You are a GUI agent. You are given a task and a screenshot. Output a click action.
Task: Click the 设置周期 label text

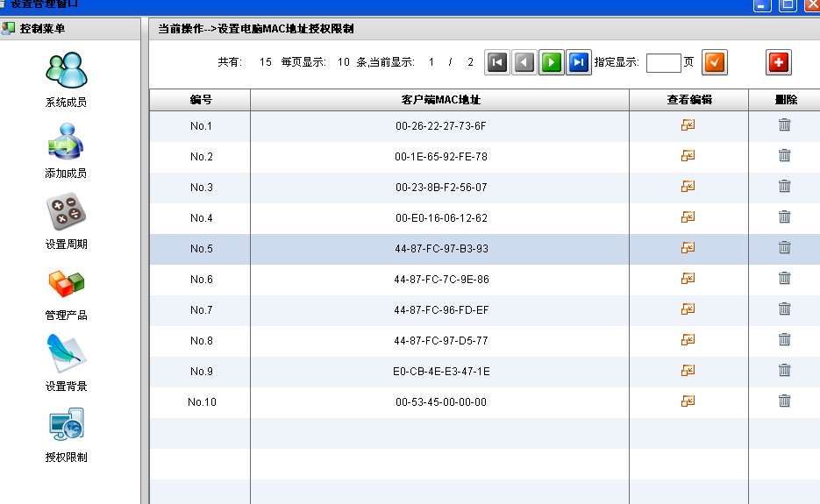(x=67, y=245)
